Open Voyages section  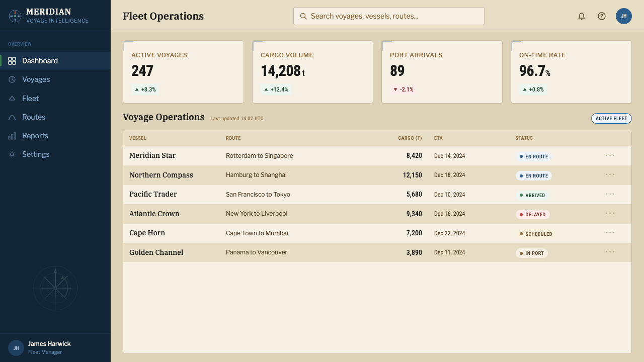[55, 79]
